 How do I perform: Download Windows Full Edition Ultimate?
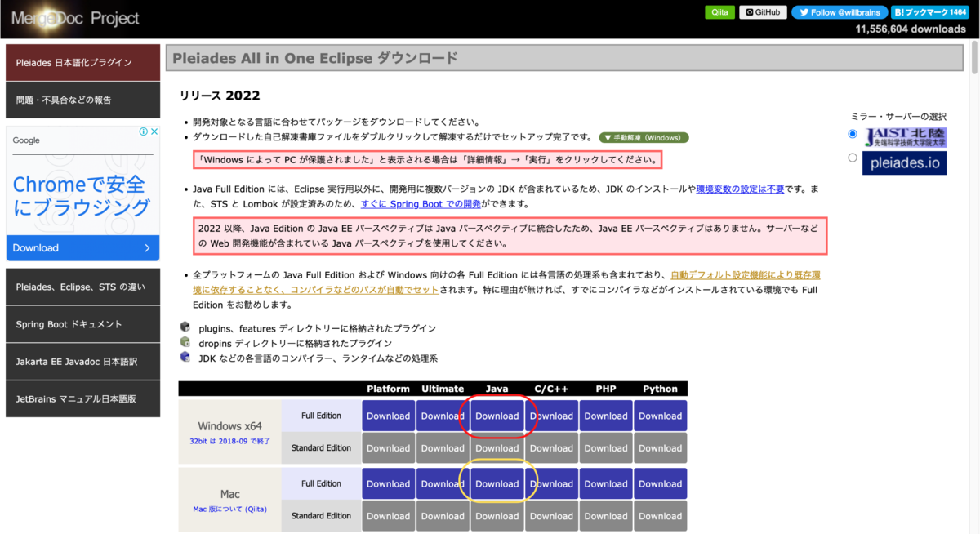(443, 416)
